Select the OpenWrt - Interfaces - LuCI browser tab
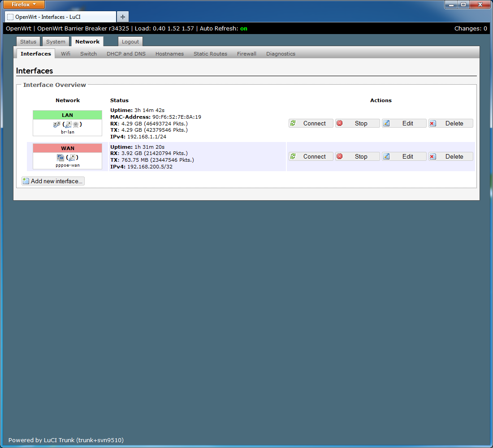The height and width of the screenshot is (448, 493). 61,17
